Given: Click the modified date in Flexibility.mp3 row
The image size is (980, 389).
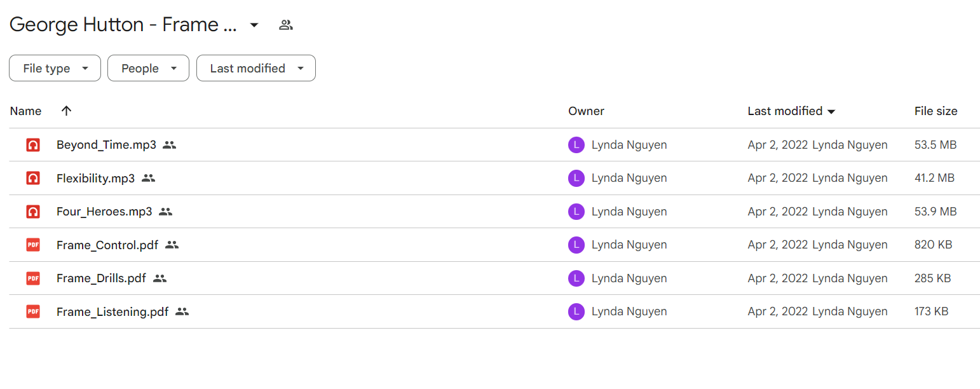Looking at the screenshot, I should point(778,178).
